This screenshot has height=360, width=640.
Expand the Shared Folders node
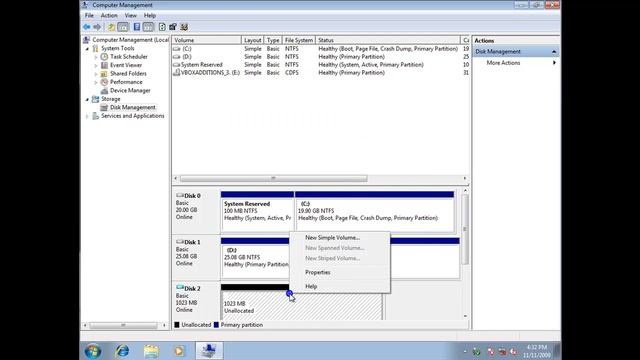tap(96, 74)
